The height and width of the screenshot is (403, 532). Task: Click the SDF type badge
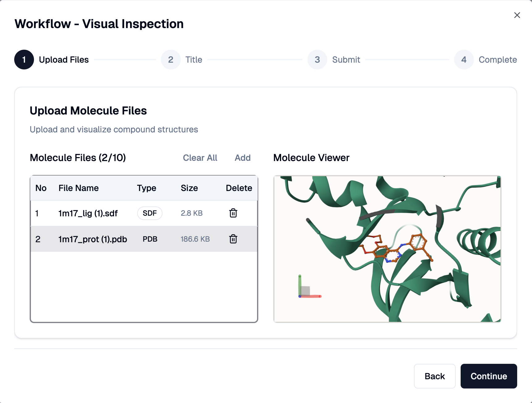(x=150, y=213)
